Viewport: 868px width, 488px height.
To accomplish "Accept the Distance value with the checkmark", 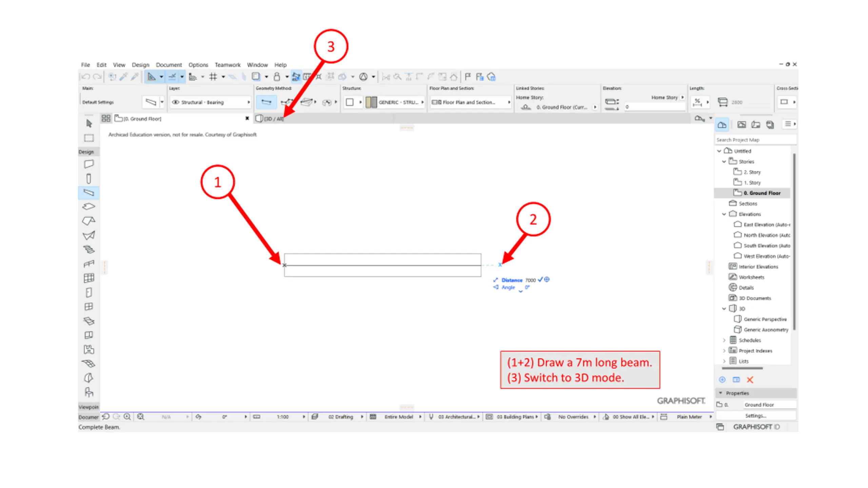I will (x=540, y=280).
